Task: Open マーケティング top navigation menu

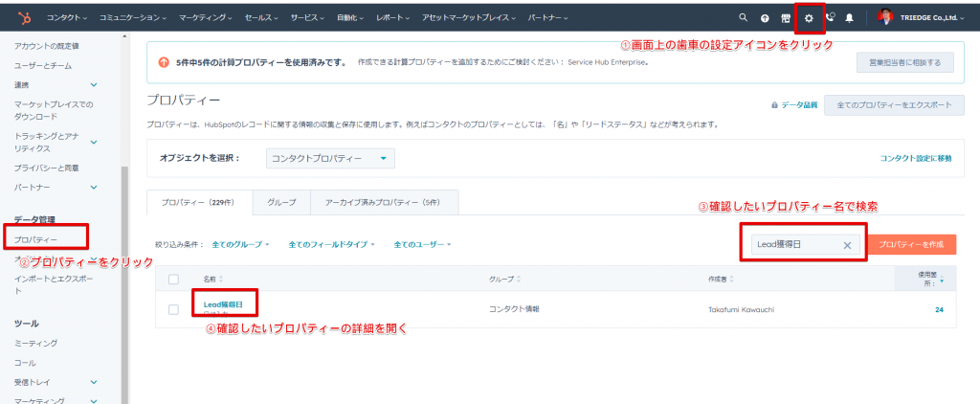Action: pos(205,18)
